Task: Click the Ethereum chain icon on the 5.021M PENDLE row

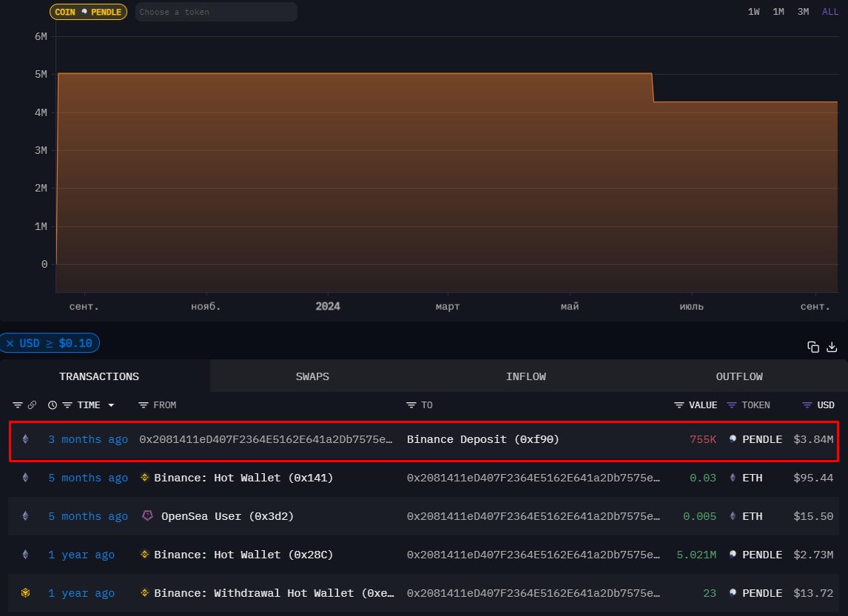Action: pyautogui.click(x=25, y=554)
